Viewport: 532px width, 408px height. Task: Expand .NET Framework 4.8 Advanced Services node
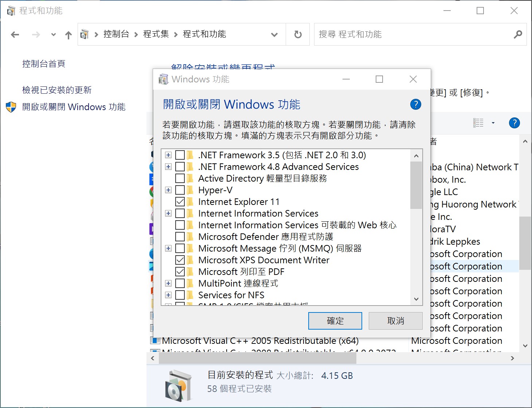[168, 167]
